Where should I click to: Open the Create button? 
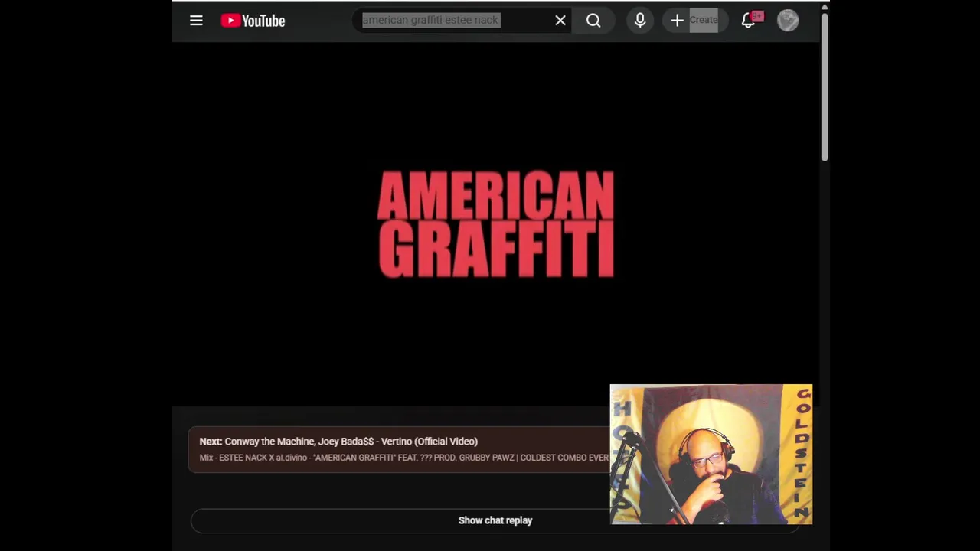pos(694,21)
